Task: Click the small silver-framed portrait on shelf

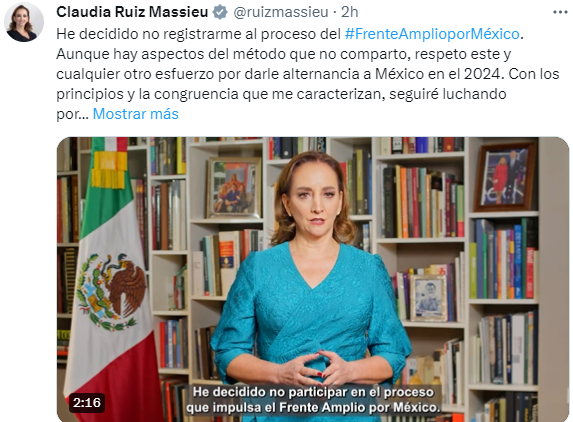Action: (x=428, y=298)
